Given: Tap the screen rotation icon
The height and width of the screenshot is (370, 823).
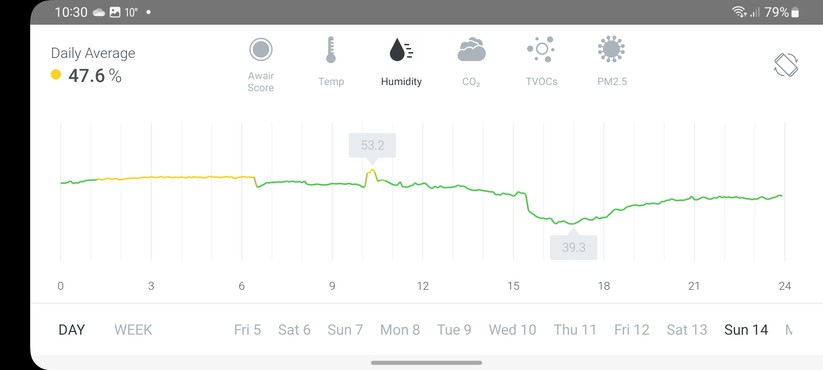Looking at the screenshot, I should [786, 65].
